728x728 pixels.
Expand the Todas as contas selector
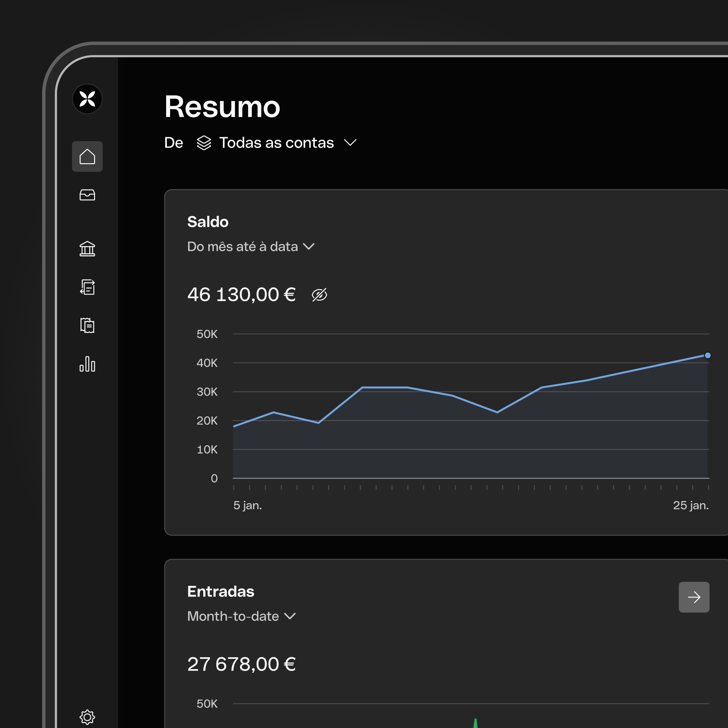click(277, 143)
